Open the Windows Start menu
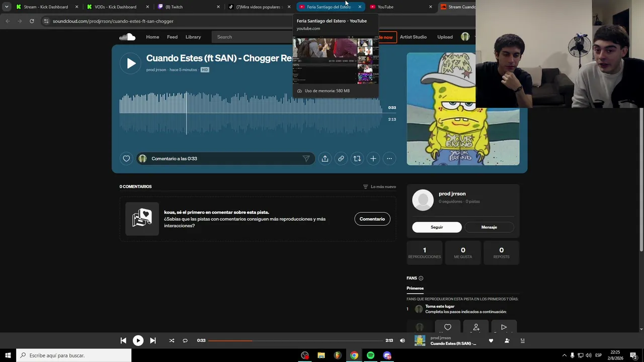The image size is (644, 362). 8,355
